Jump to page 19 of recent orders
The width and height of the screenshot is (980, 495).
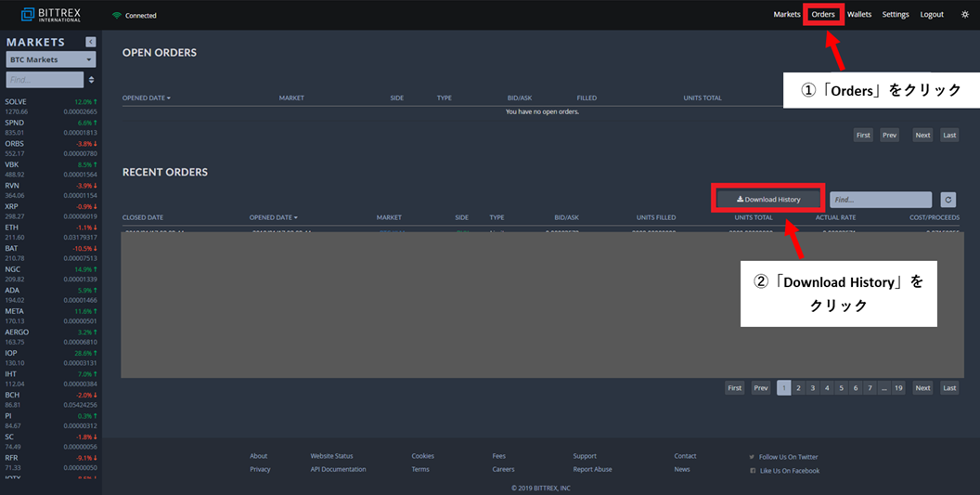click(x=898, y=388)
